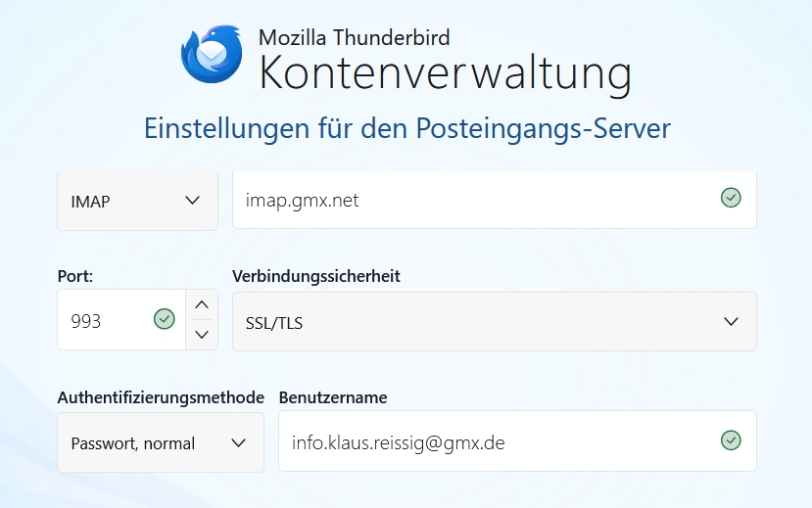Focus the imap.gmx.net hostname field
Image resolution: width=812 pixels, height=508 pixels.
[470, 201]
